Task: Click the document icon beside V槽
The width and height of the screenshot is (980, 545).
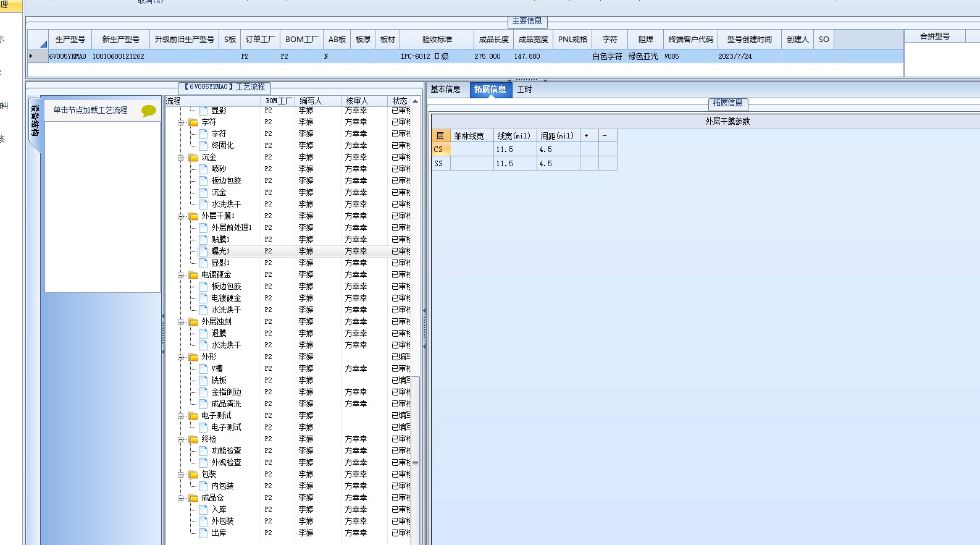Action: click(203, 368)
